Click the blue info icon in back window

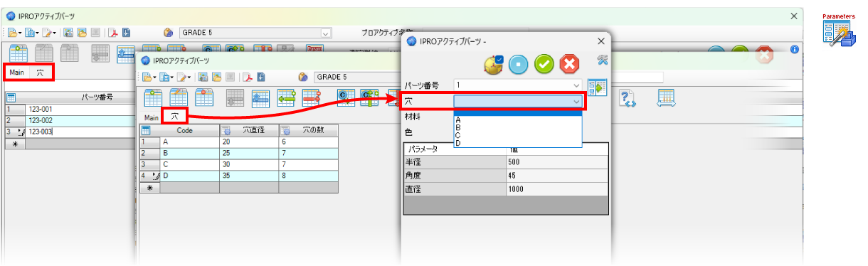795,49
